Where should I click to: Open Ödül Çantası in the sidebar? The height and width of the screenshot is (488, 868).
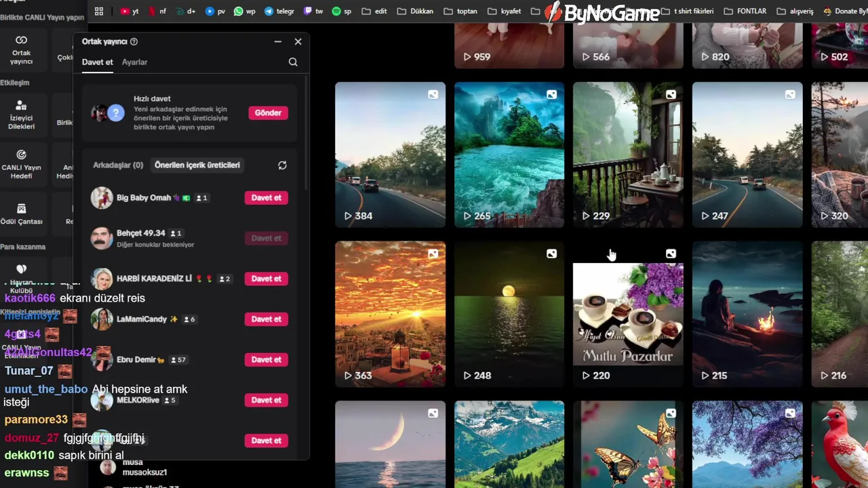coord(21,214)
